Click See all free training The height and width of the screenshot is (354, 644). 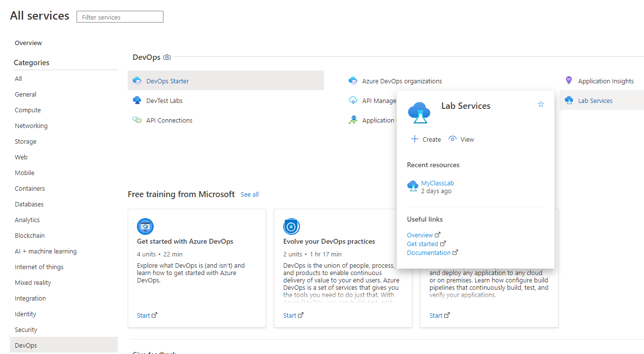pos(249,194)
